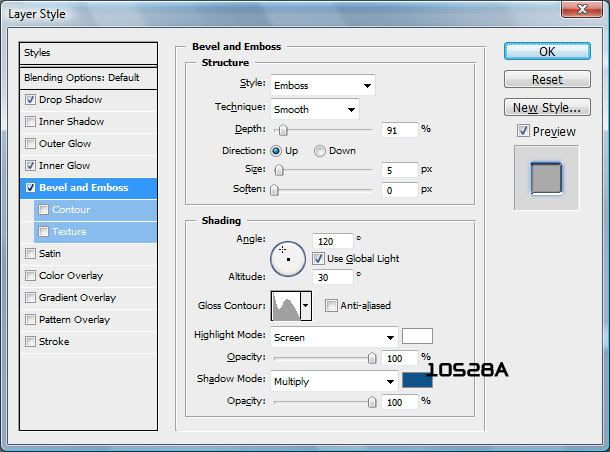This screenshot has height=452, width=610.
Task: Toggle the Use Global Light checkbox
Action: pyautogui.click(x=318, y=259)
